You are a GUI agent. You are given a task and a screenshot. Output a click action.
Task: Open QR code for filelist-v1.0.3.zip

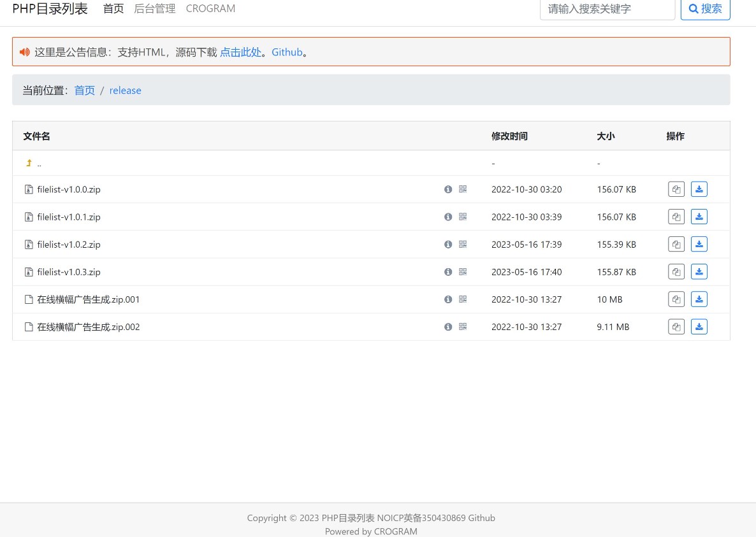462,271
